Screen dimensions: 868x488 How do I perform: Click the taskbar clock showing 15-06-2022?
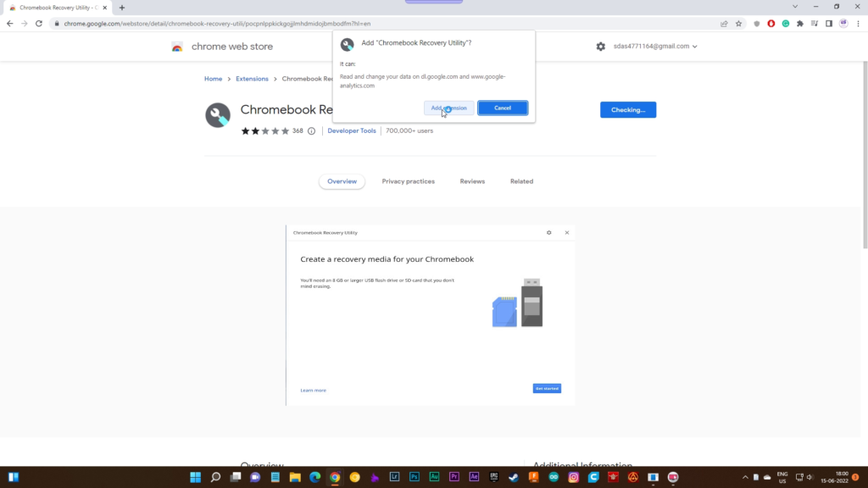click(835, 477)
